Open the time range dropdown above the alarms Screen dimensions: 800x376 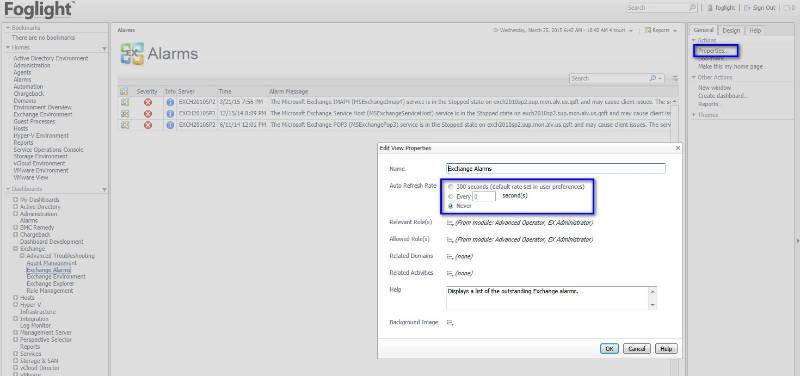tap(631, 31)
